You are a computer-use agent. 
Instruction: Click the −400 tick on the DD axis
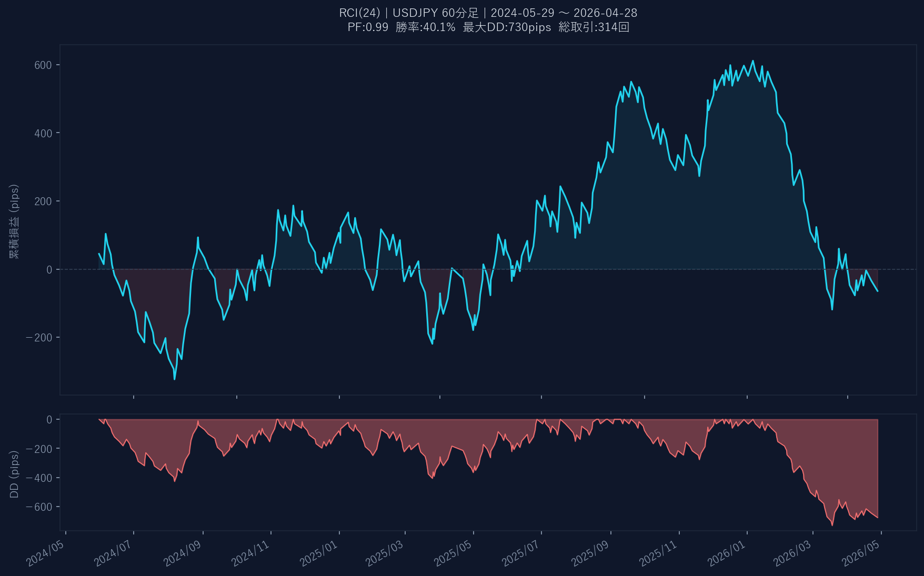pos(39,478)
